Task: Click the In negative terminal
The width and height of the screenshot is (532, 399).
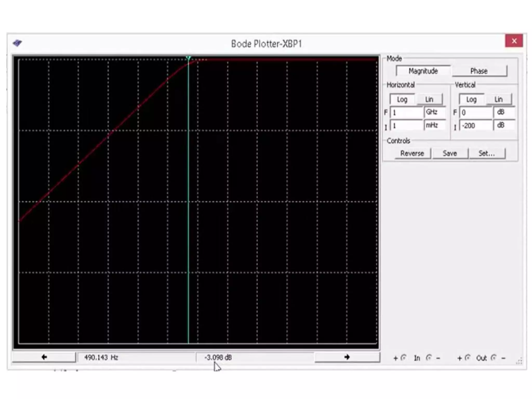Action: click(x=429, y=358)
